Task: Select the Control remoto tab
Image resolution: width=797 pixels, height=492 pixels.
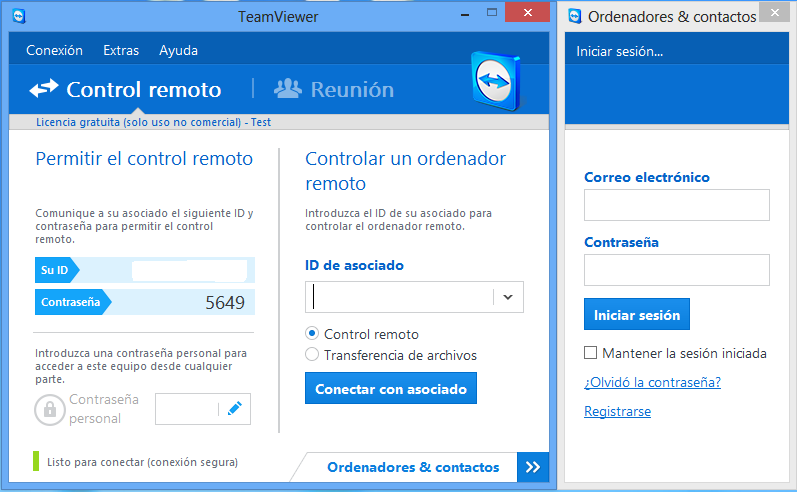Action: pos(125,89)
